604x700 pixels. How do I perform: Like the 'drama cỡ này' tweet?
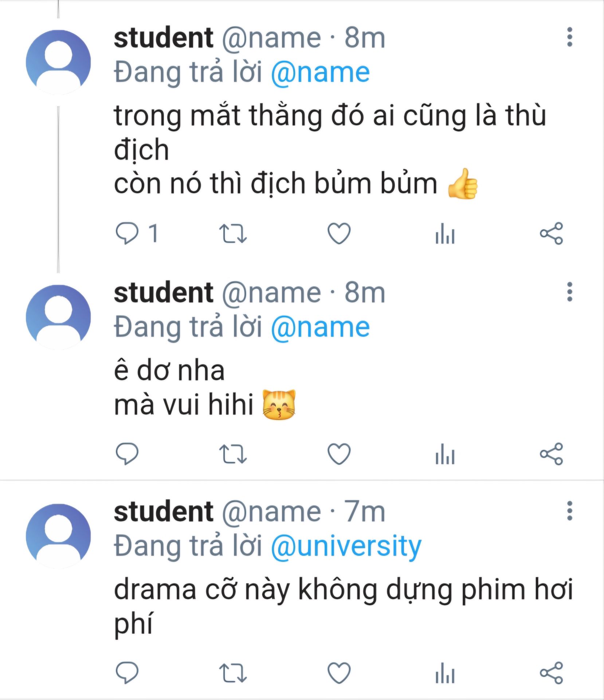339,673
